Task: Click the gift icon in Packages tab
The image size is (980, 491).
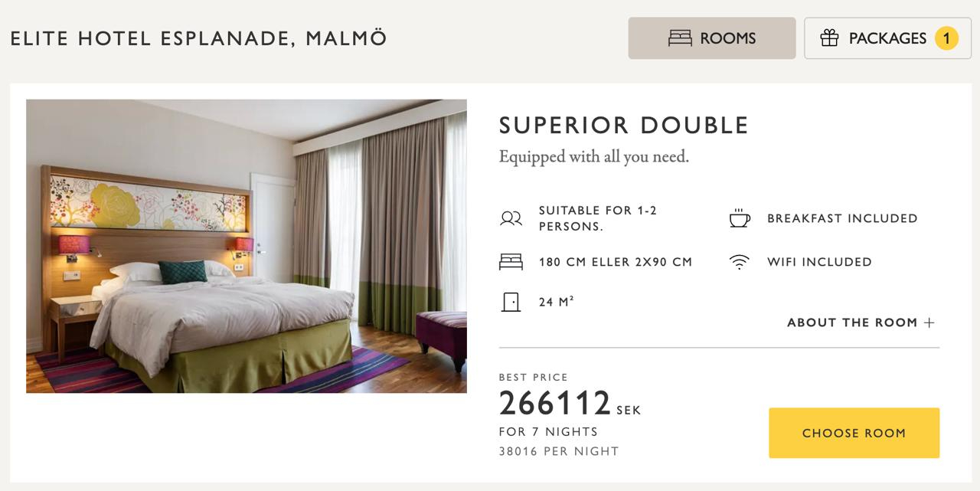Action: click(829, 38)
